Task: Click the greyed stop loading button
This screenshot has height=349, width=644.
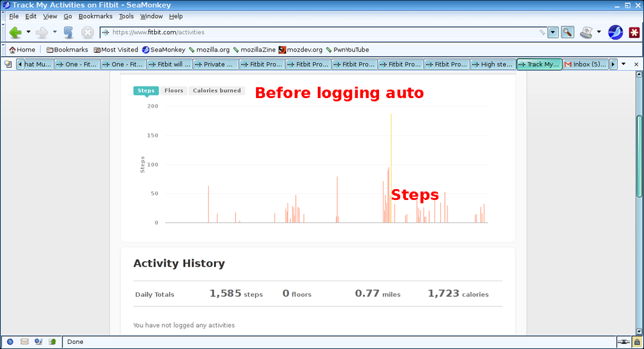Action: coord(88,32)
